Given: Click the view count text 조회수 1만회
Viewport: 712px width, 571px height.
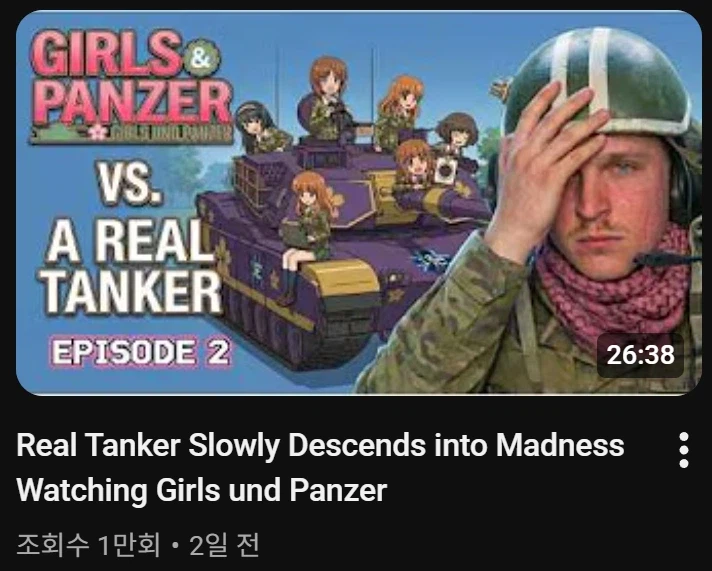Looking at the screenshot, I should (89, 545).
